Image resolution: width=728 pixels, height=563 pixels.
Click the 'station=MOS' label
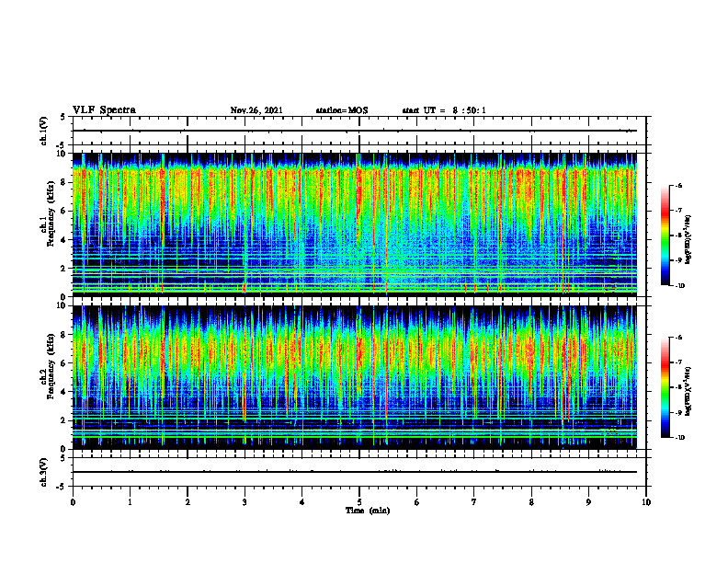(342, 110)
